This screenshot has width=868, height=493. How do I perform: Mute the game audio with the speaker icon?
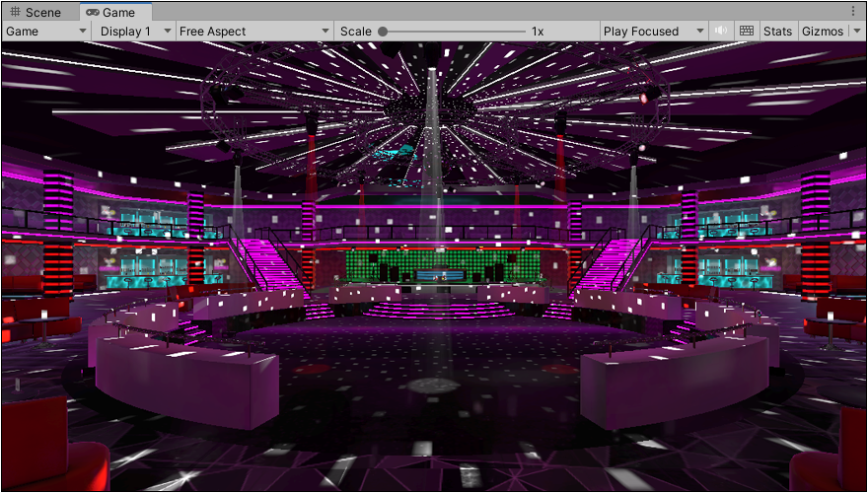click(x=721, y=31)
